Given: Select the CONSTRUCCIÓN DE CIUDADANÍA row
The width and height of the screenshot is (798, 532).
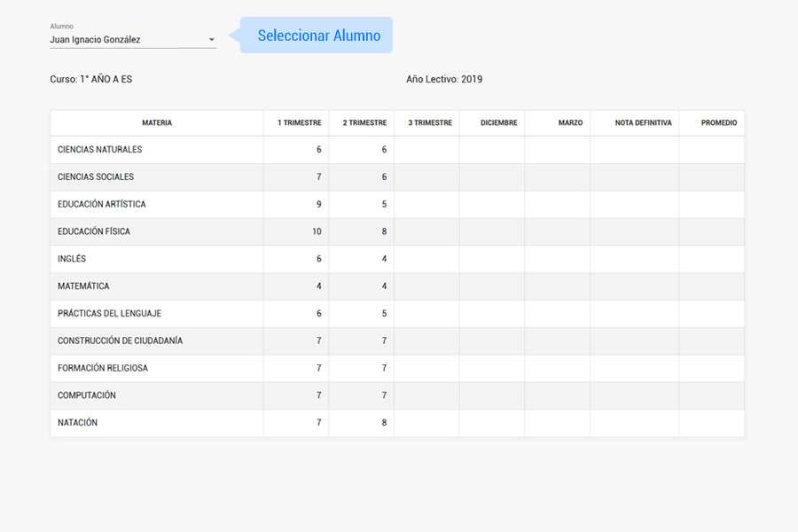Looking at the screenshot, I should click(x=120, y=341).
